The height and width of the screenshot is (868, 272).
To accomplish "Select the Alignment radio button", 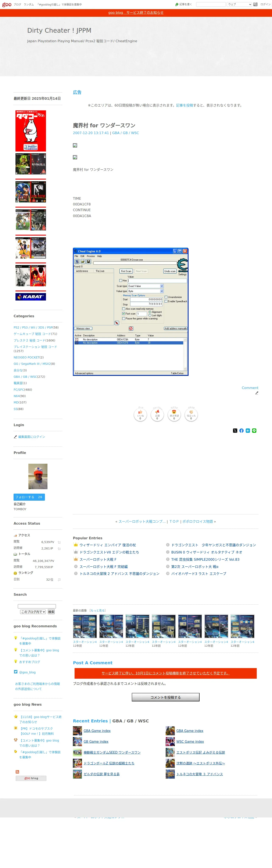I will [150, 312].
